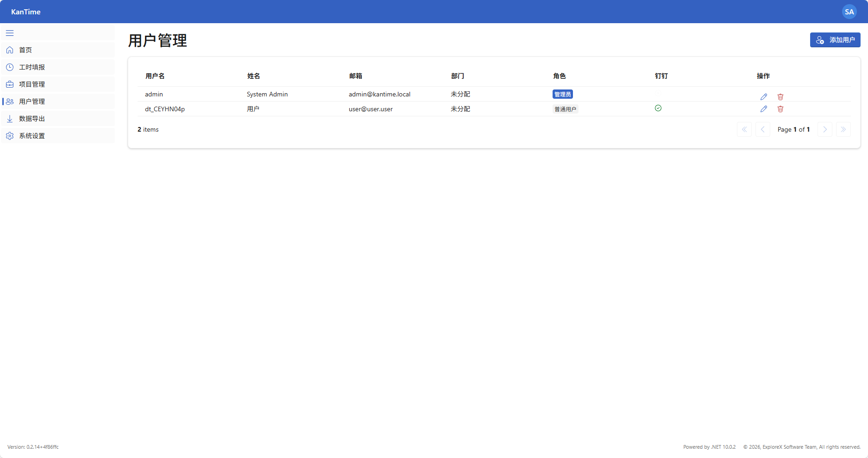Jump to the last page
Screen dimensions: 868x458
[x=843, y=129]
